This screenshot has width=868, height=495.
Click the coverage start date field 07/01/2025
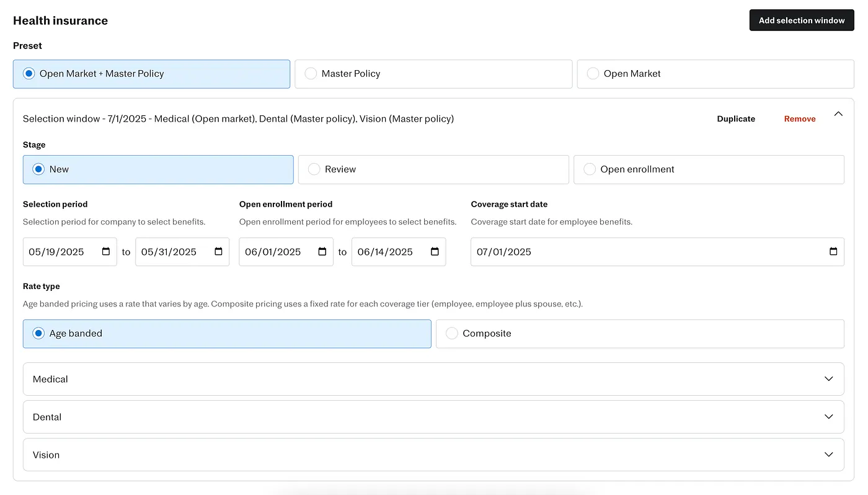coord(657,252)
